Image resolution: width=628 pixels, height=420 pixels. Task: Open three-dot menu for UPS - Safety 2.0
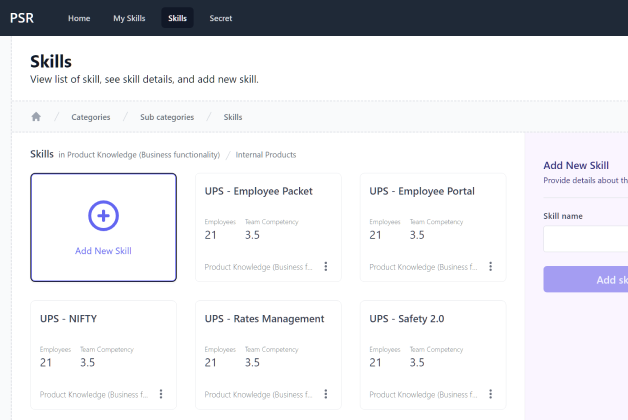click(490, 394)
